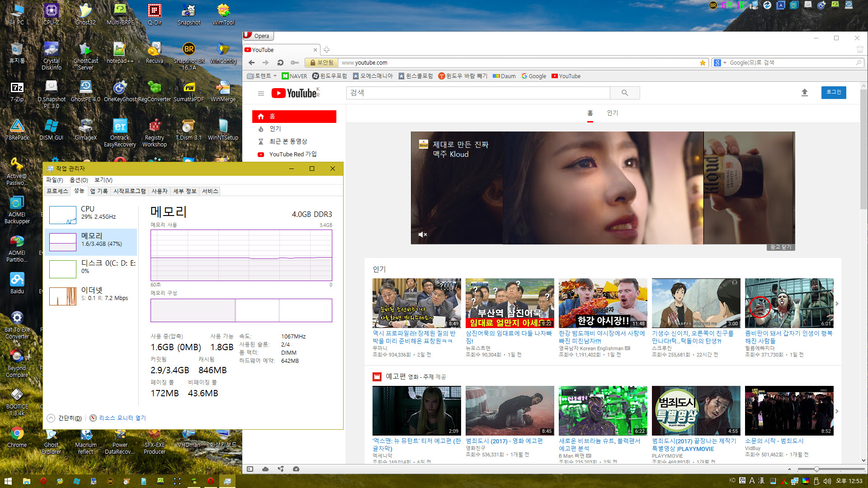868x488 pixels.
Task: Launch Chrome from desktop
Action: point(17,437)
